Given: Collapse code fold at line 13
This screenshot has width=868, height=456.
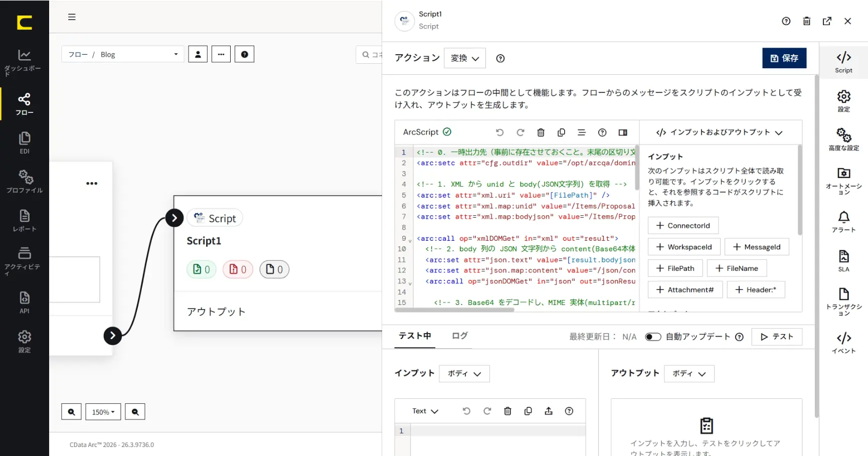Looking at the screenshot, I should (410, 283).
